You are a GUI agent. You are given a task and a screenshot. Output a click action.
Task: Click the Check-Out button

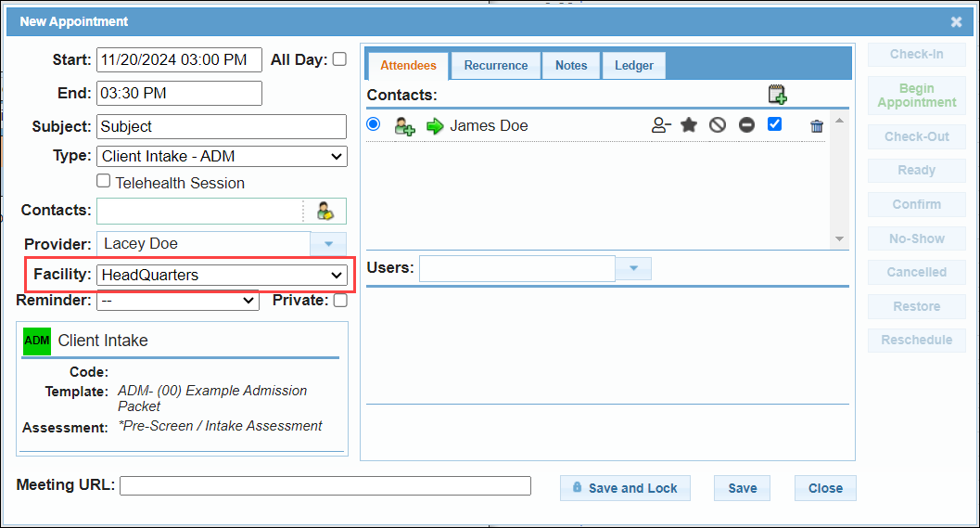(x=917, y=136)
